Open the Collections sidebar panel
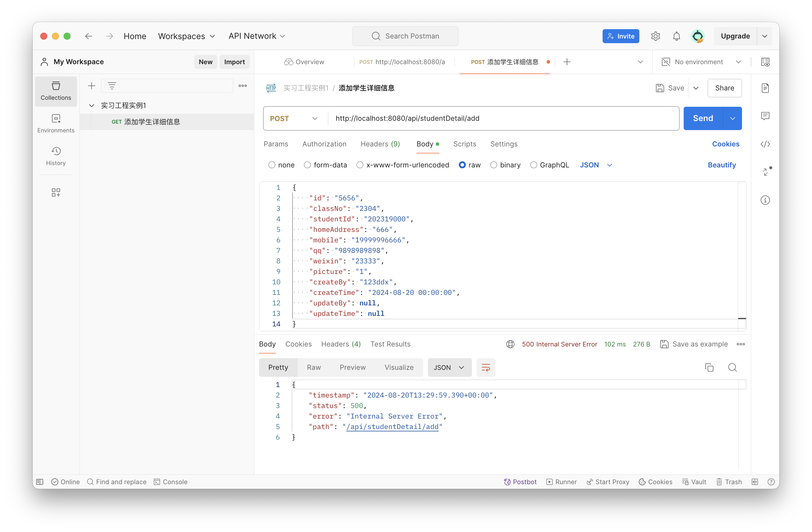Screen dimensions: 812x532 coord(56,91)
